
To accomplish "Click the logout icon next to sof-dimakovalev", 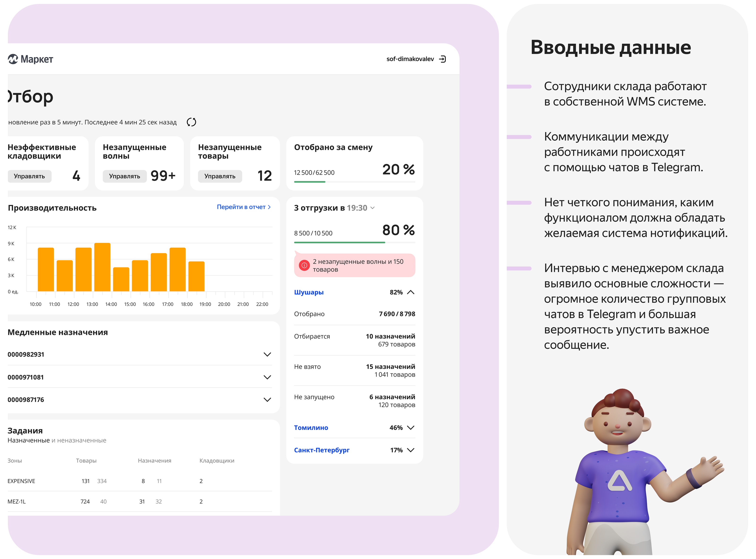I will [x=442, y=59].
